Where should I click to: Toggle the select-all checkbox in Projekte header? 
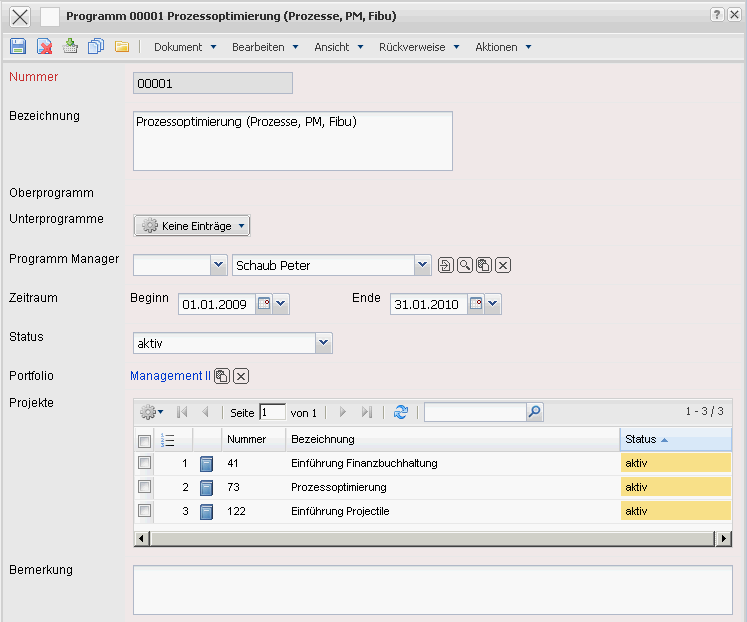[x=145, y=440]
